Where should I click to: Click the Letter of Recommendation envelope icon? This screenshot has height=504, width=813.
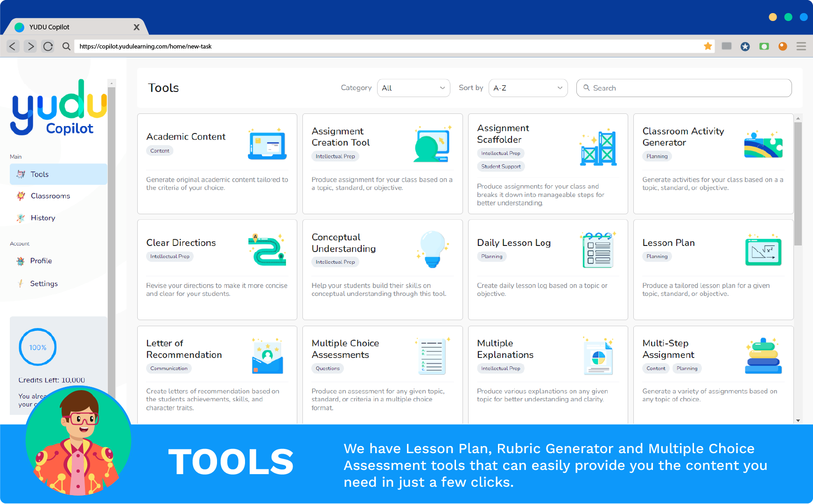pos(267,357)
